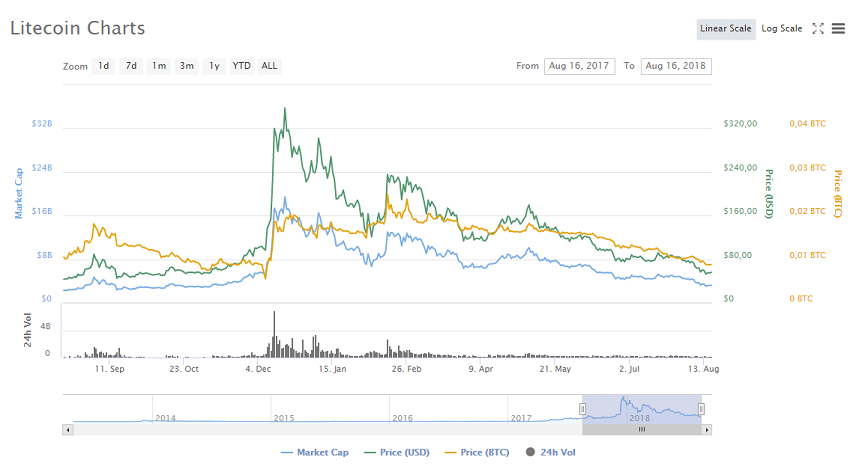The width and height of the screenshot is (850, 466).
Task: Click the Market Cap axis title
Action: 19,193
